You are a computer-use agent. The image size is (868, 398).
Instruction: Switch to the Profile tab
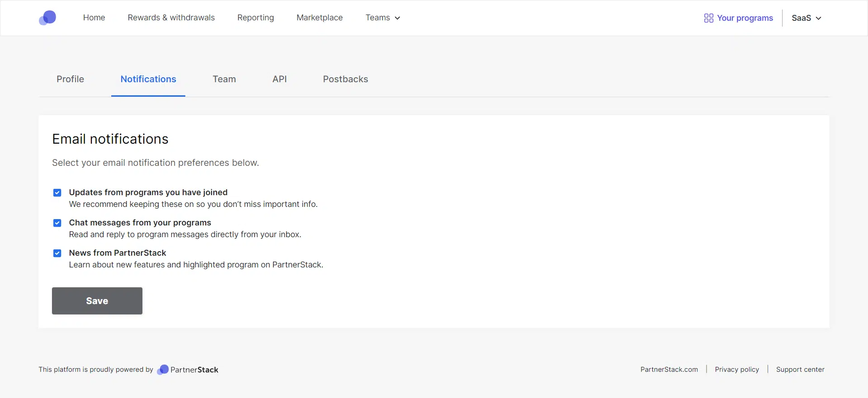70,79
